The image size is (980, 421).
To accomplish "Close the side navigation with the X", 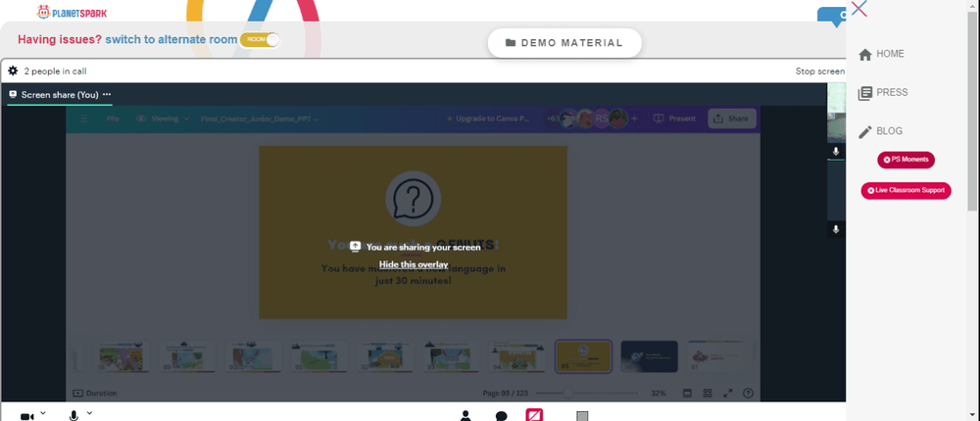I will 858,8.
